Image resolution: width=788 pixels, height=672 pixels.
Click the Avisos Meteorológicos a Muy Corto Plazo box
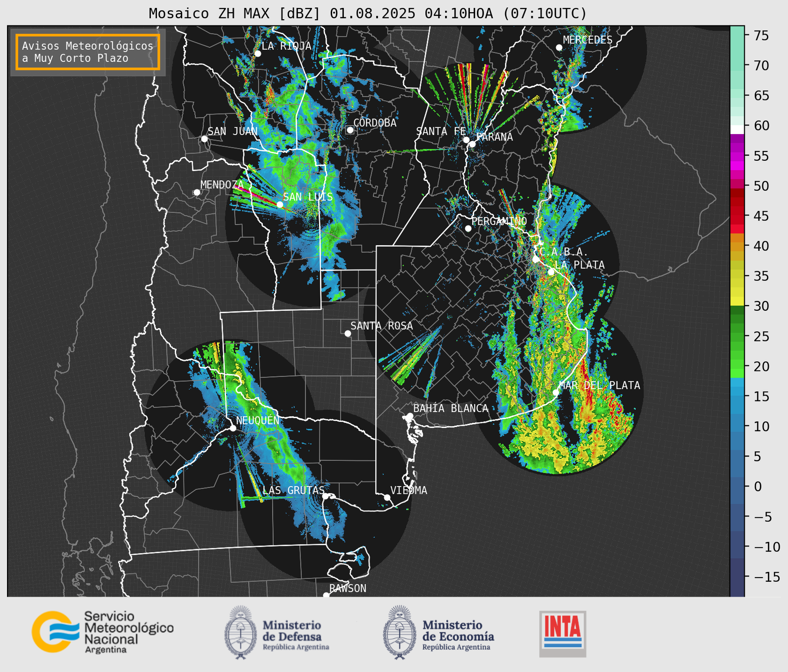pyautogui.click(x=88, y=52)
